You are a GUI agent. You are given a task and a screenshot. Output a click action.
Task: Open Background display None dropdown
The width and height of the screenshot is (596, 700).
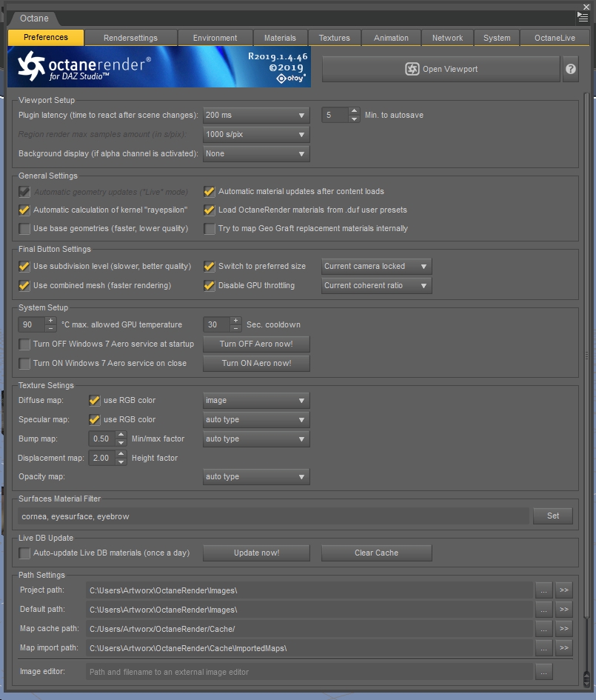[x=256, y=153]
